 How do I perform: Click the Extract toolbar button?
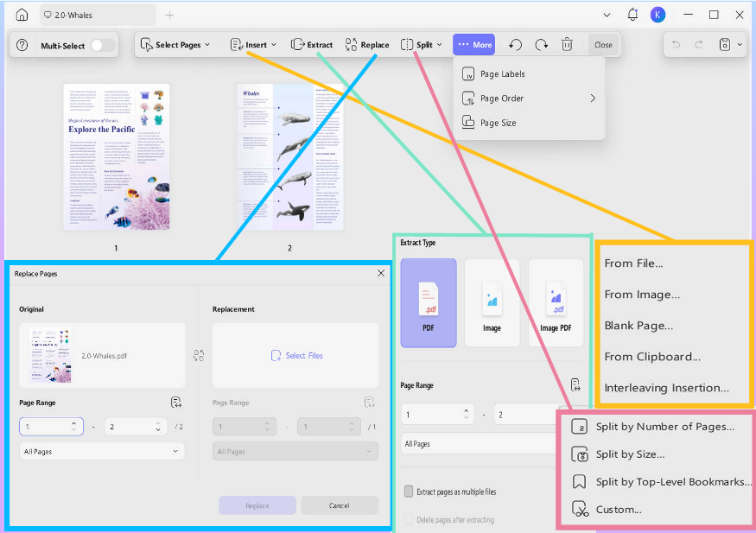pyautogui.click(x=312, y=45)
